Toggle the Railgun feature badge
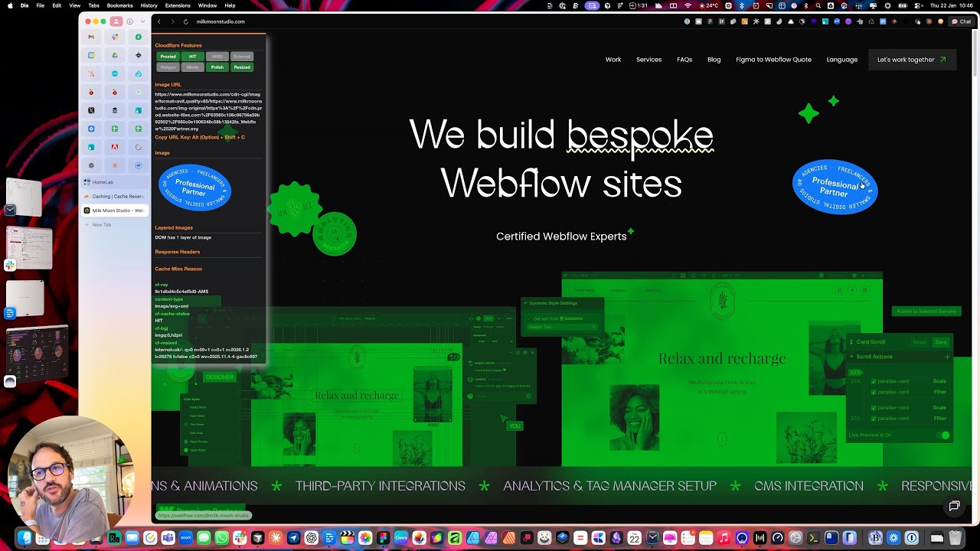Viewport: 980px width, 551px height. (x=168, y=67)
